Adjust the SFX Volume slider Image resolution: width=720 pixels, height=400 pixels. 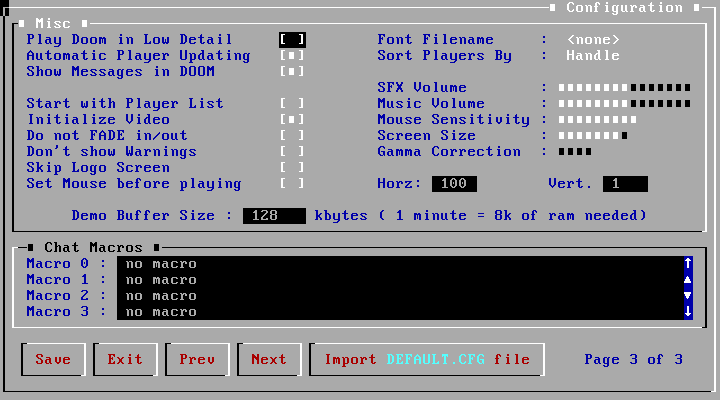624,88
